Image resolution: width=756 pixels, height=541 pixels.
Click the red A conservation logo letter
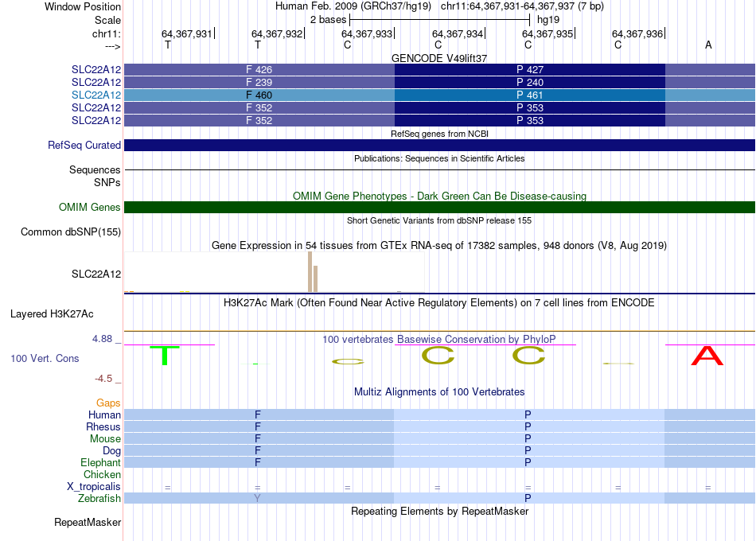707,356
